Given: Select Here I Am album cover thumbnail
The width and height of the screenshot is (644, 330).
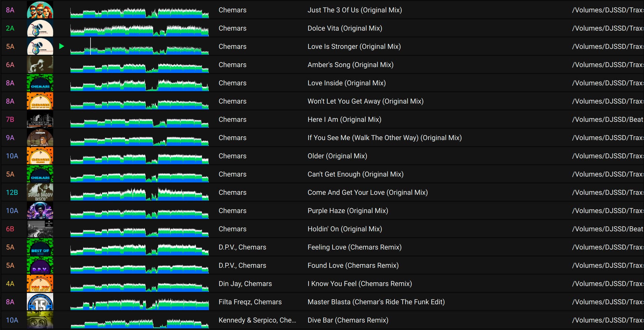Looking at the screenshot, I should 40,120.
